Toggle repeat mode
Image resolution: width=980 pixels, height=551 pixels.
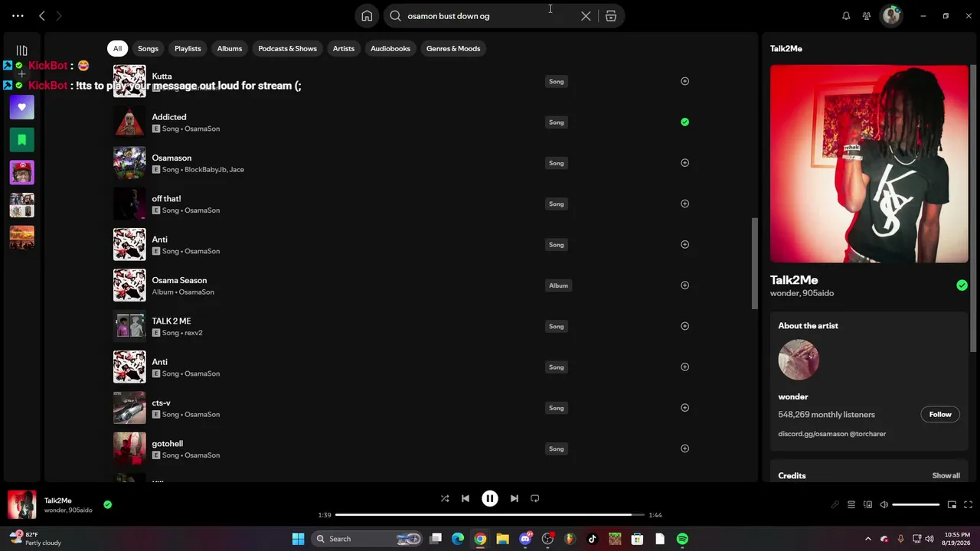pyautogui.click(x=535, y=498)
